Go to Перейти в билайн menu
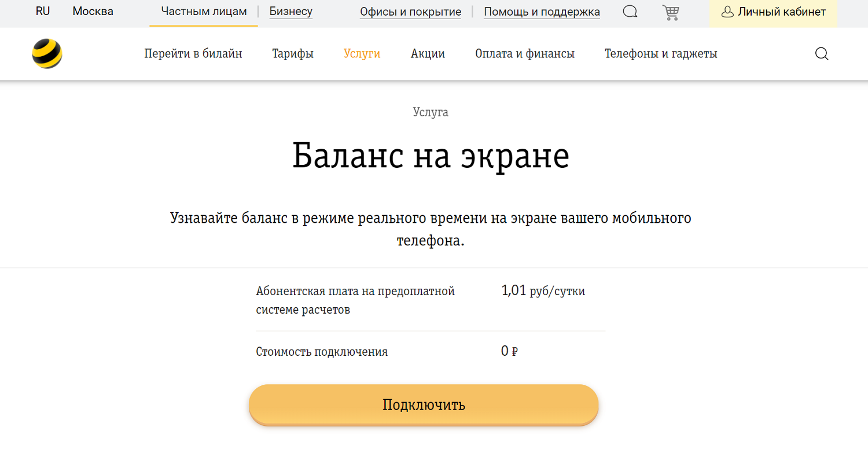 pos(193,54)
